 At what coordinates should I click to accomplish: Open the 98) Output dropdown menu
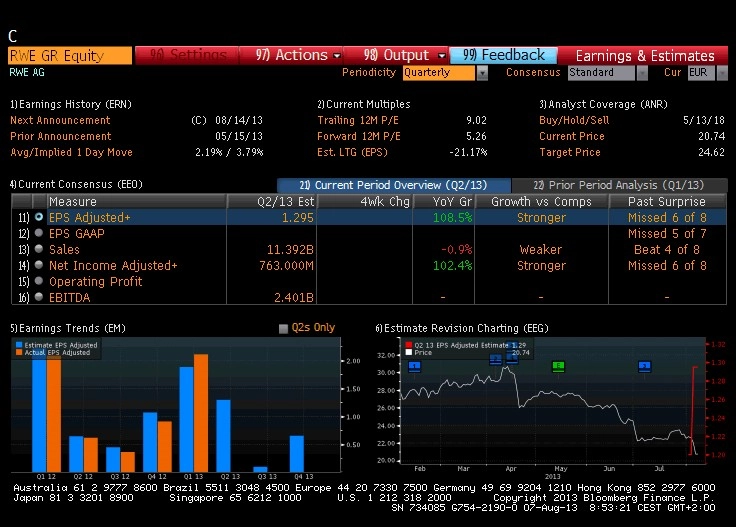[396, 55]
